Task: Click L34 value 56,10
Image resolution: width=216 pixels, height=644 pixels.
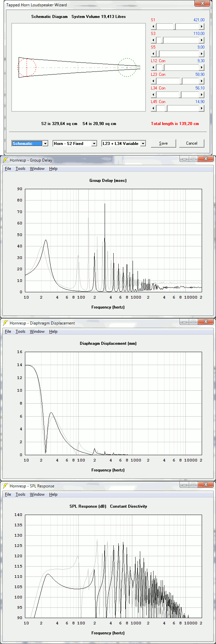Action: click(200, 88)
